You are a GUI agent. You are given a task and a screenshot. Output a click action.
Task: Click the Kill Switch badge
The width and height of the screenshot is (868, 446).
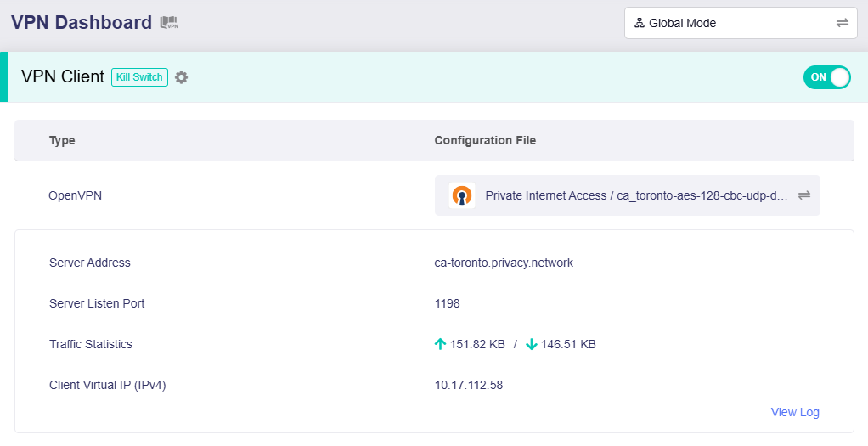point(139,77)
